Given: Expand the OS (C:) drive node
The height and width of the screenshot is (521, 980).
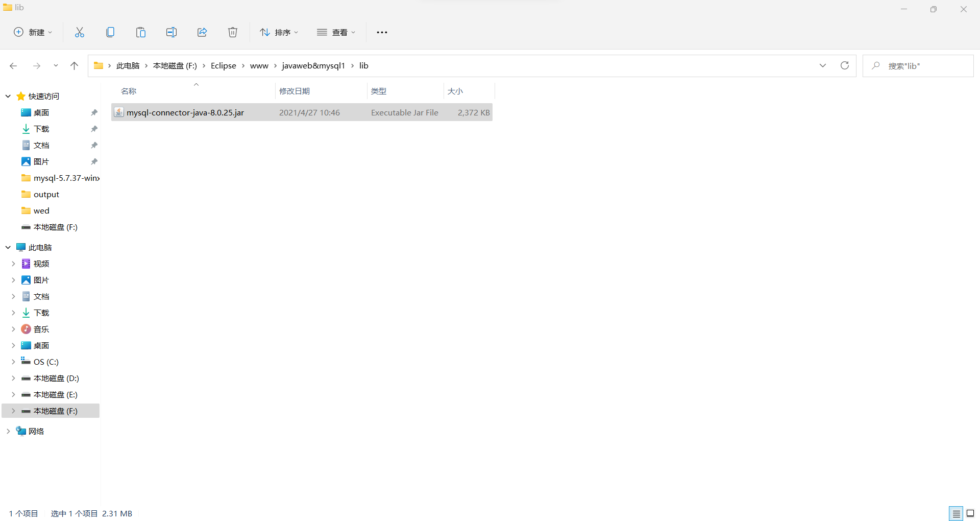Looking at the screenshot, I should pyautogui.click(x=13, y=362).
